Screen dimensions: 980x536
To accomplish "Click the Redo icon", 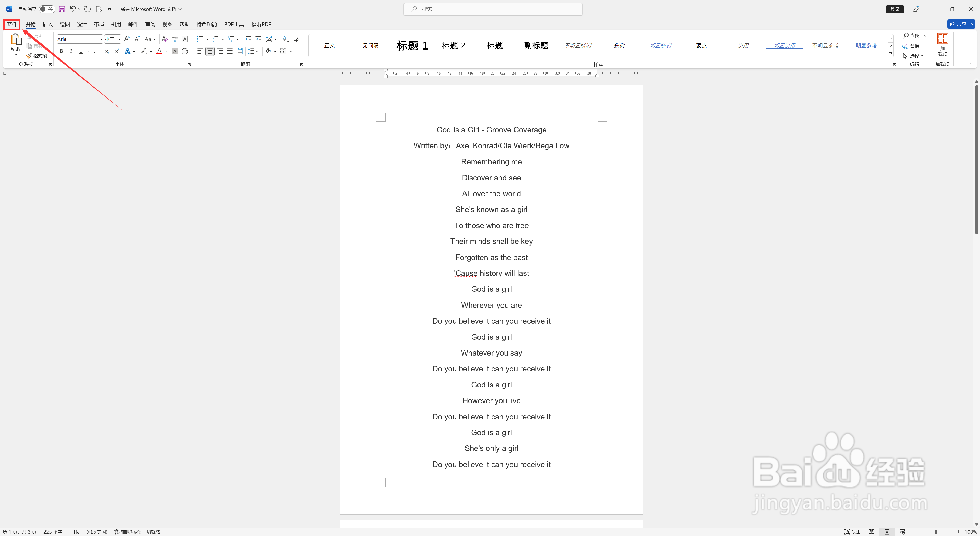I will point(88,9).
